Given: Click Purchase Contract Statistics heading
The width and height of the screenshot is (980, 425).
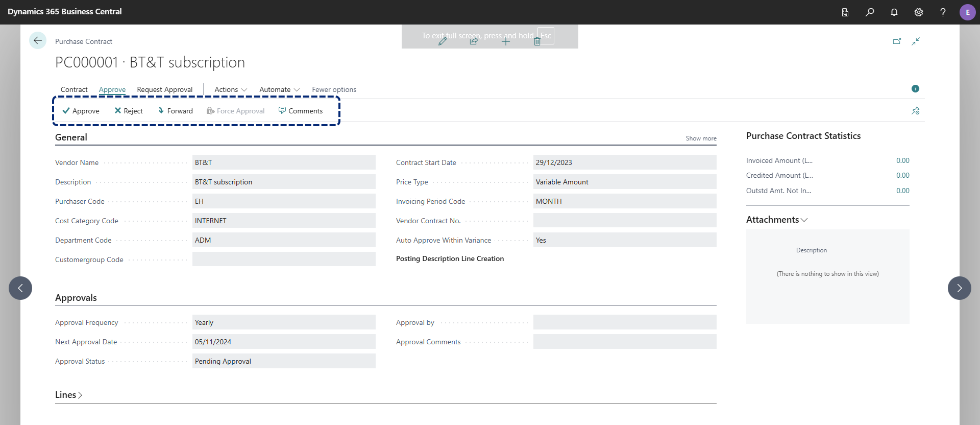Looking at the screenshot, I should (803, 136).
